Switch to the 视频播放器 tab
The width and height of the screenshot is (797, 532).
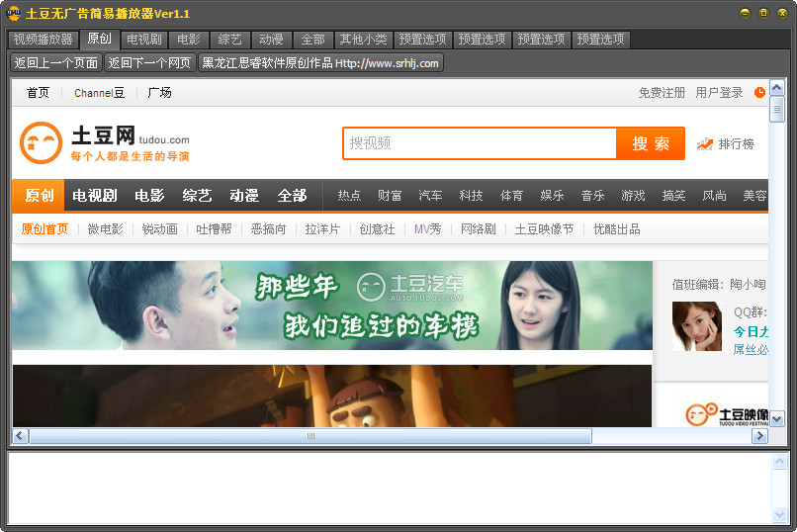click(44, 40)
